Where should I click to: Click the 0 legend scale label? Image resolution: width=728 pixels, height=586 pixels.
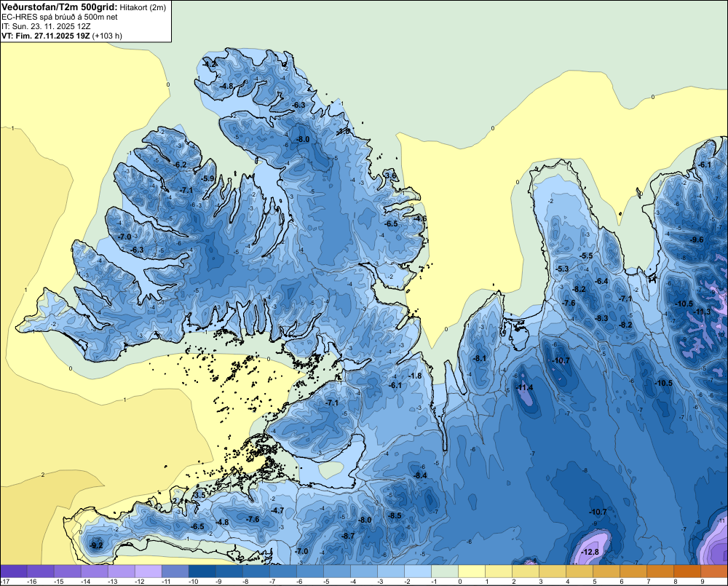point(459,582)
